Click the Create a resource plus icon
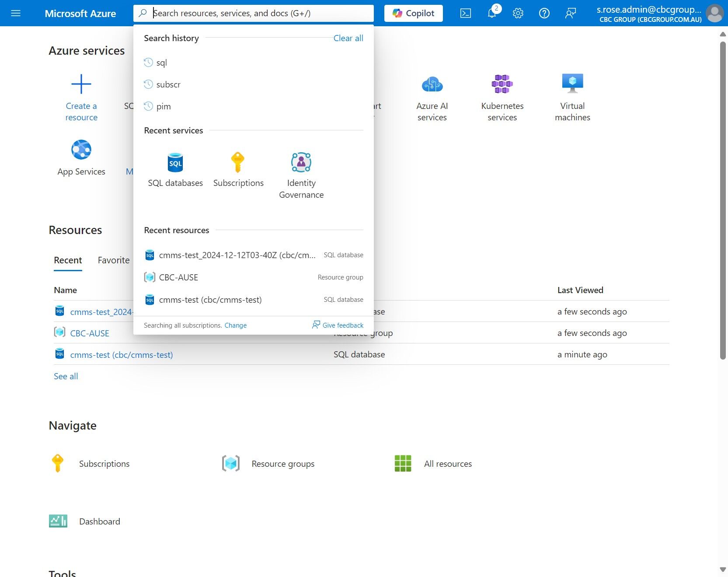728x577 pixels. pos(81,84)
